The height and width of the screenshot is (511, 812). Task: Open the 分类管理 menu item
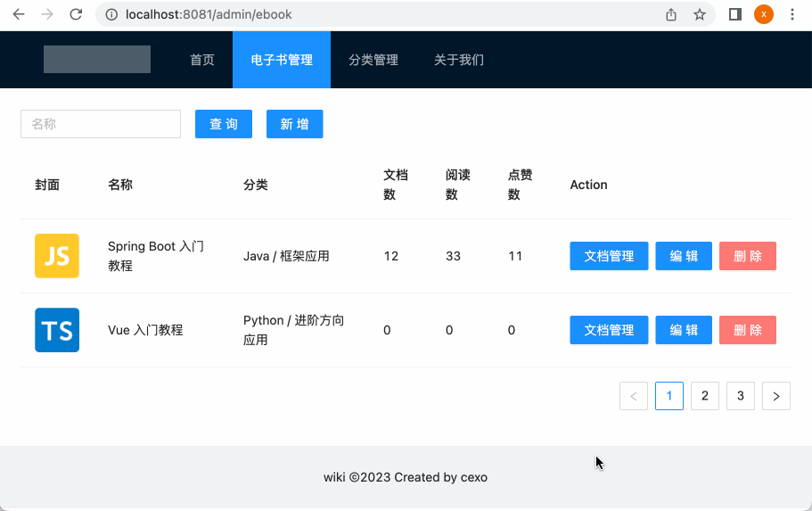(373, 60)
